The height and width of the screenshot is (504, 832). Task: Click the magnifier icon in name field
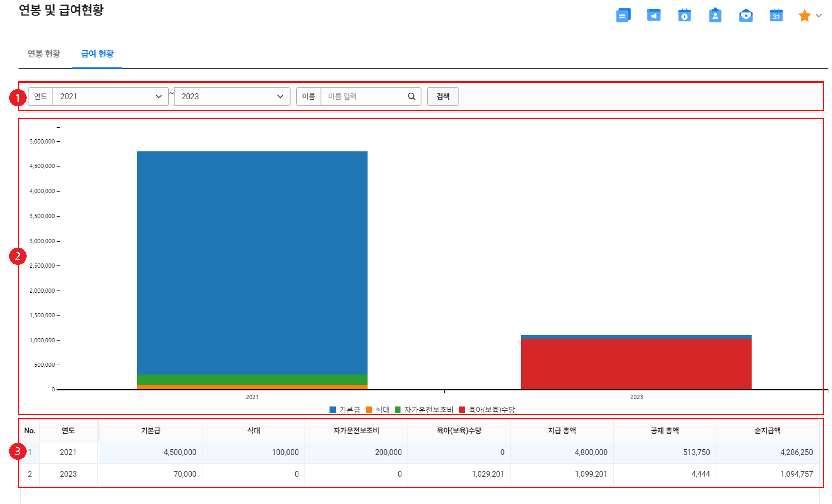pos(412,97)
